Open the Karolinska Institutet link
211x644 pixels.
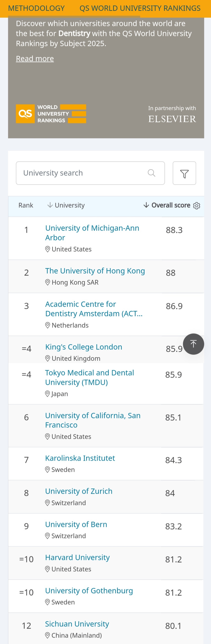click(x=80, y=458)
